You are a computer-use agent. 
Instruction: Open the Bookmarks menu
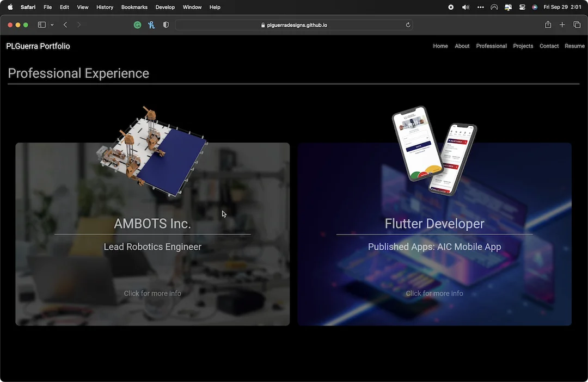134,7
